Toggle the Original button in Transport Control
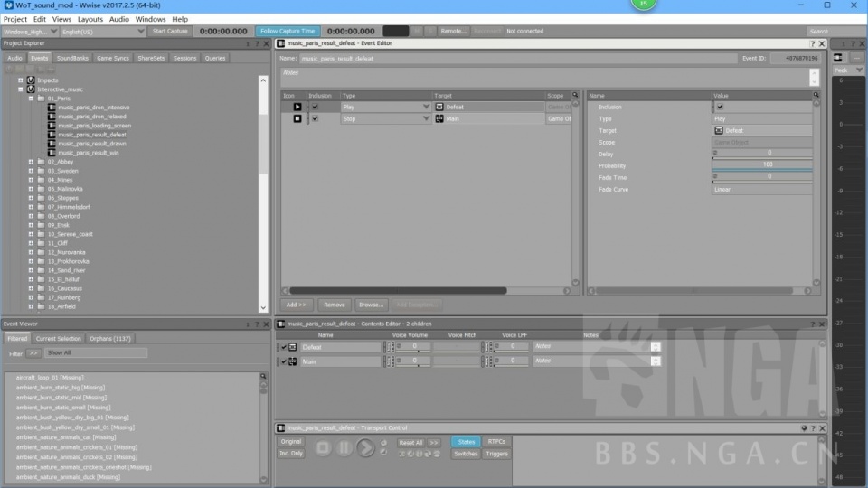 point(290,442)
